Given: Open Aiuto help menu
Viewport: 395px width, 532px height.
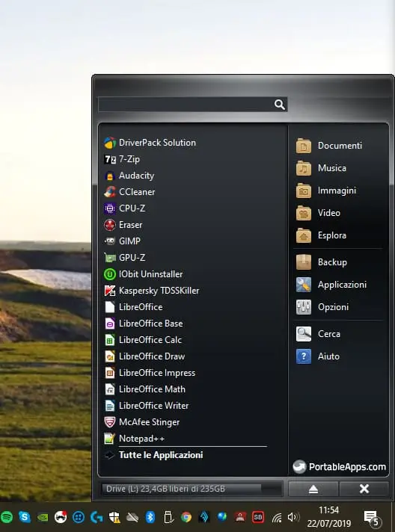Looking at the screenshot, I should click(317, 356).
